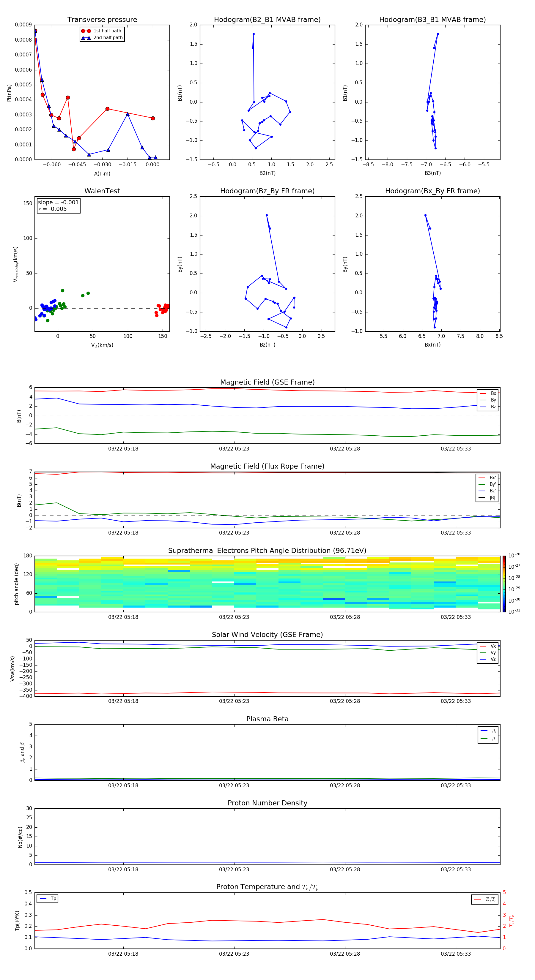Viewport: 535px width, 980px height.
Task: Click the 'r = -0.005' correlation annotation
Action: pyautogui.click(x=53, y=209)
